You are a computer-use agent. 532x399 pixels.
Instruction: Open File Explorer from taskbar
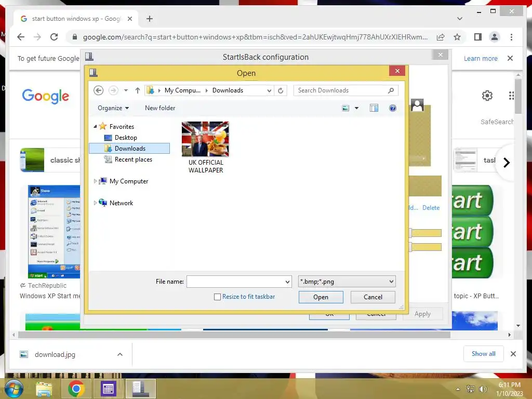click(x=44, y=389)
